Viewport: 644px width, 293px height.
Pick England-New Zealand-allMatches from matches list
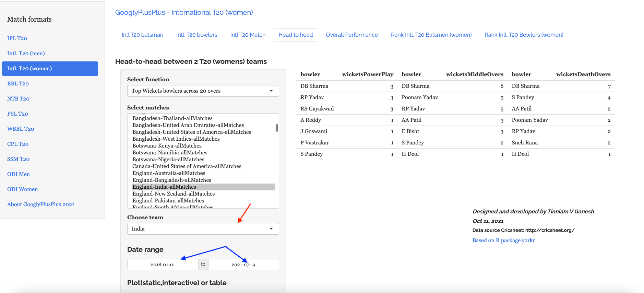(174, 194)
